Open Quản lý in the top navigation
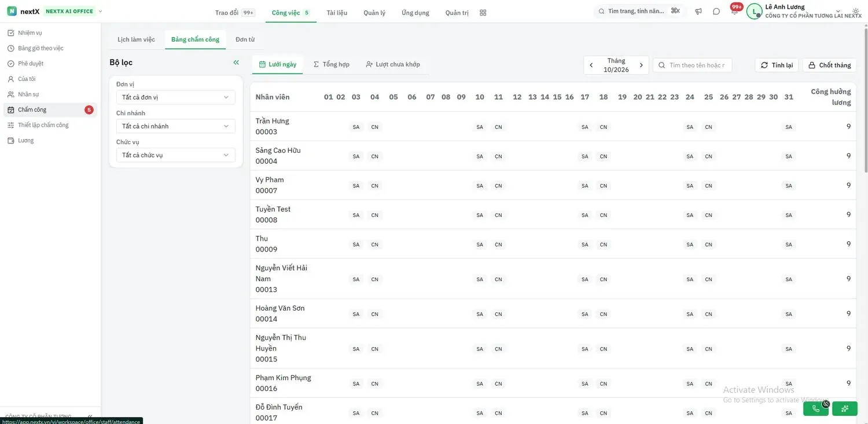This screenshot has width=868, height=424. (x=374, y=13)
